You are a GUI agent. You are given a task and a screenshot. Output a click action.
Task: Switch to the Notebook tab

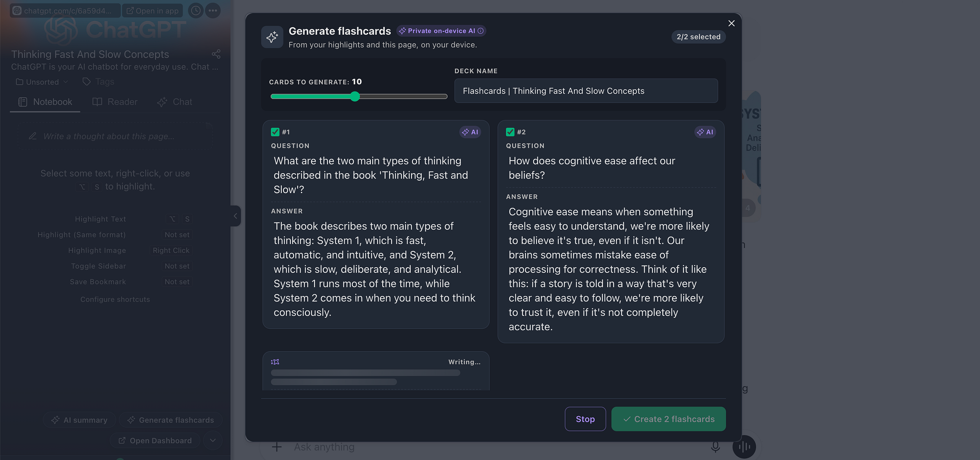(x=45, y=102)
